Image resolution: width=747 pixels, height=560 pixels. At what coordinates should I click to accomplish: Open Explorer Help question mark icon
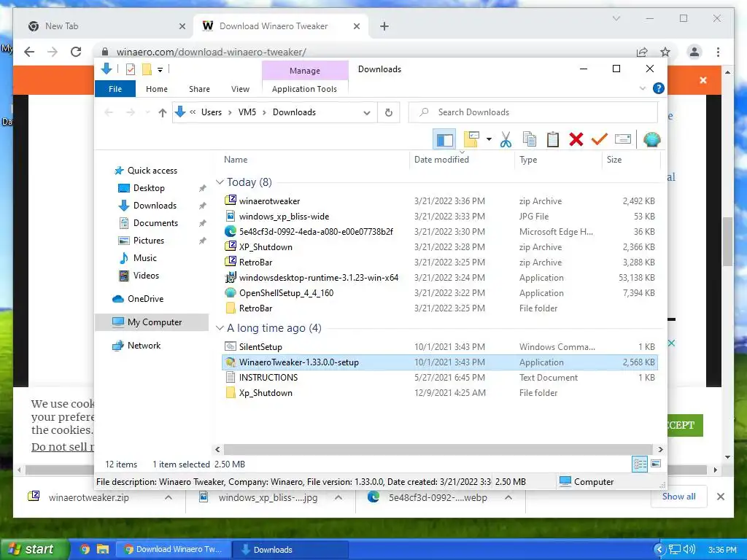(x=659, y=88)
